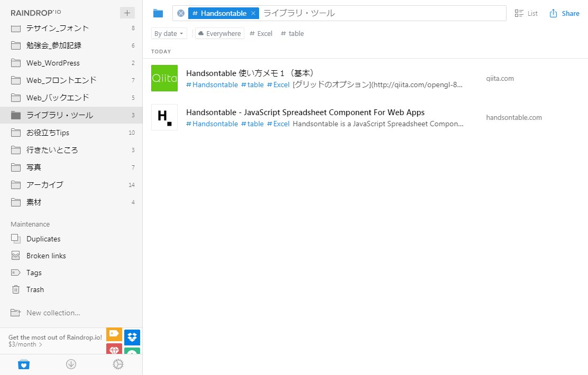The width and height of the screenshot is (588, 375).
Task: Open the 勉強会_参加記録 collection
Action: 71,45
